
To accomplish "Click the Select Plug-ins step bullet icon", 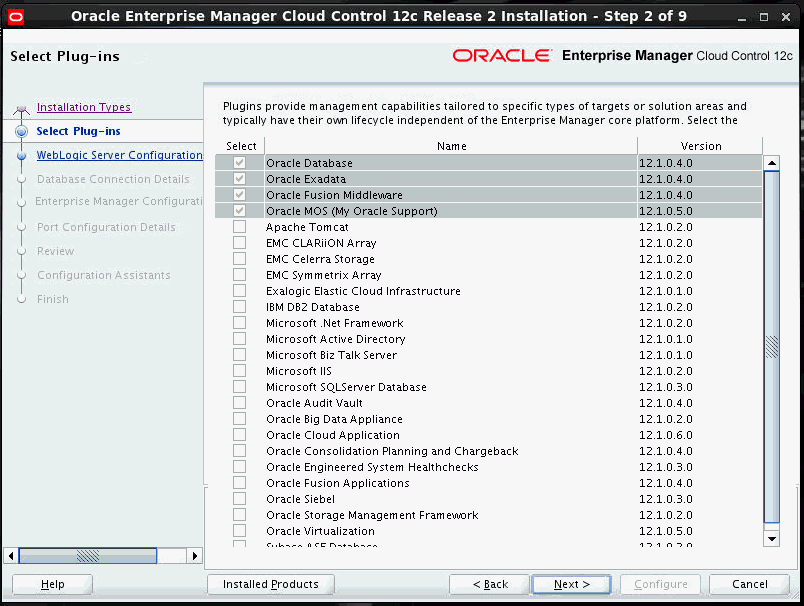I will [22, 131].
